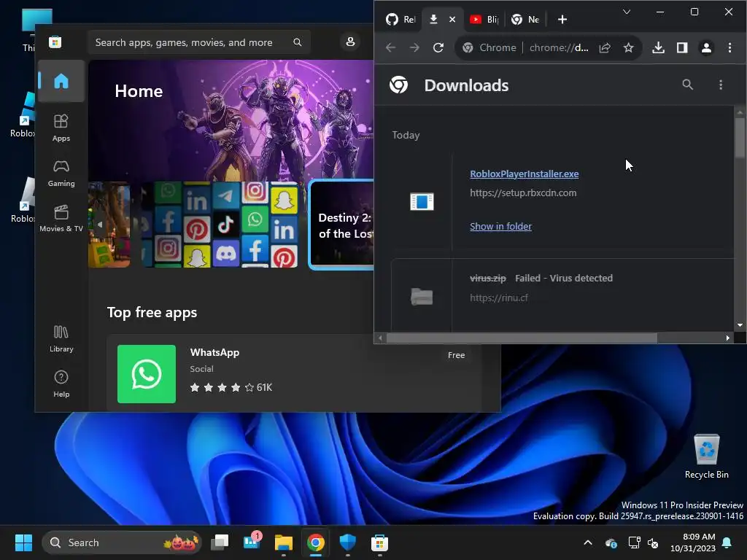Bookmark this page with star icon

(628, 47)
